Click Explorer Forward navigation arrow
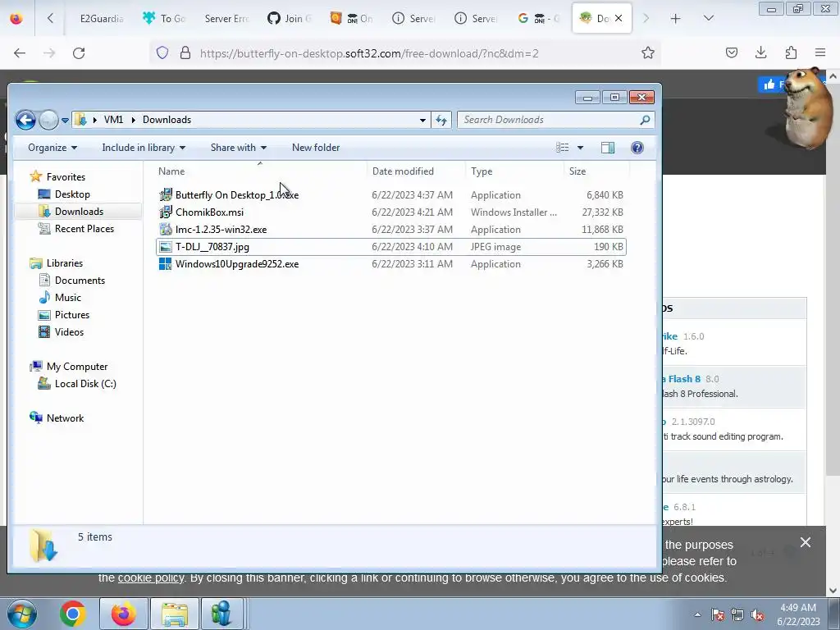The height and width of the screenshot is (630, 840). pyautogui.click(x=48, y=120)
